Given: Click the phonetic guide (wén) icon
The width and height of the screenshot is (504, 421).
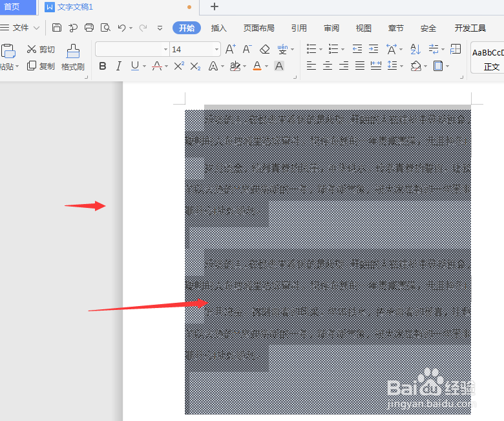Looking at the screenshot, I should click(x=282, y=49).
